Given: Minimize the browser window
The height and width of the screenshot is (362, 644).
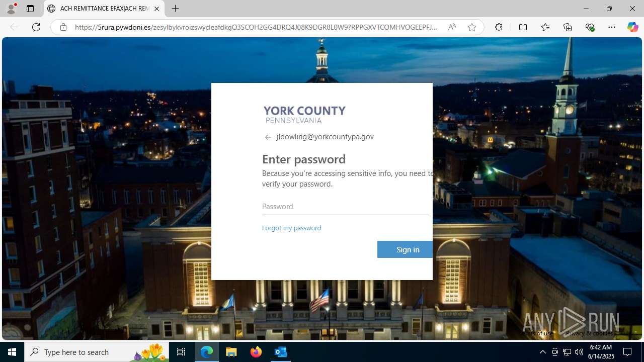Looking at the screenshot, I should 586,9.
